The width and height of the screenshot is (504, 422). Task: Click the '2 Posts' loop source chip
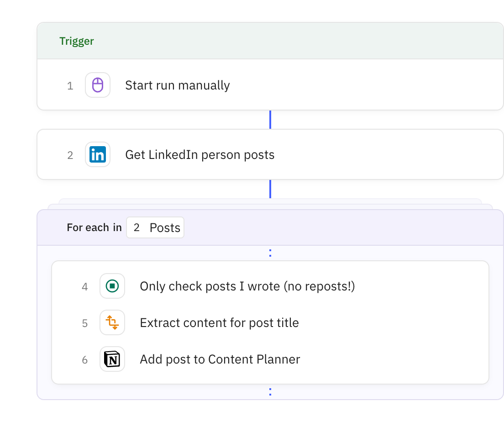tap(155, 227)
